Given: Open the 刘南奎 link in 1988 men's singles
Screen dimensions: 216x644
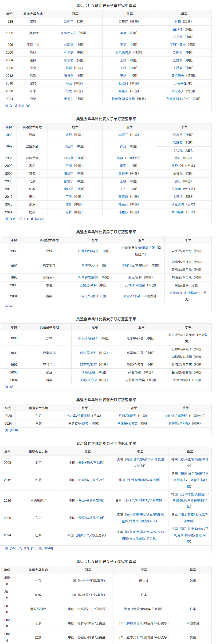Looking at the screenshot, I should click(x=69, y=22).
